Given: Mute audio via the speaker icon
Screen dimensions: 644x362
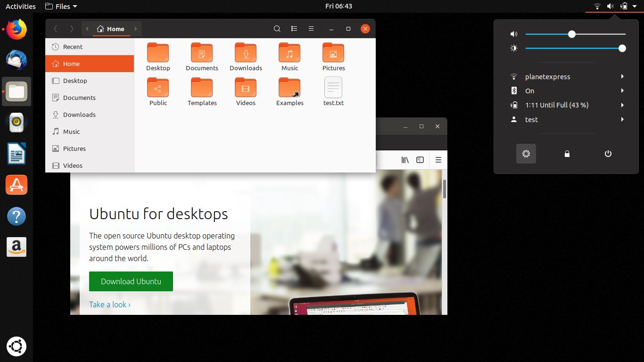Looking at the screenshot, I should tap(513, 33).
